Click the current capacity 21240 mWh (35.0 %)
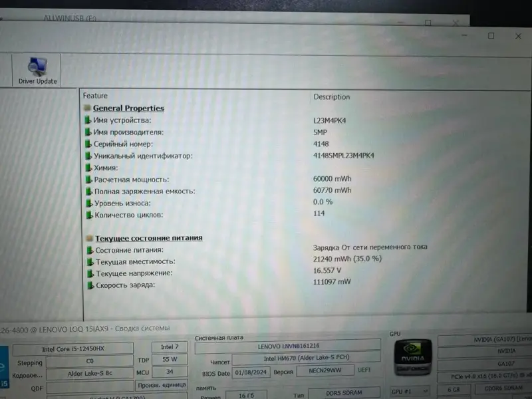 point(347,259)
